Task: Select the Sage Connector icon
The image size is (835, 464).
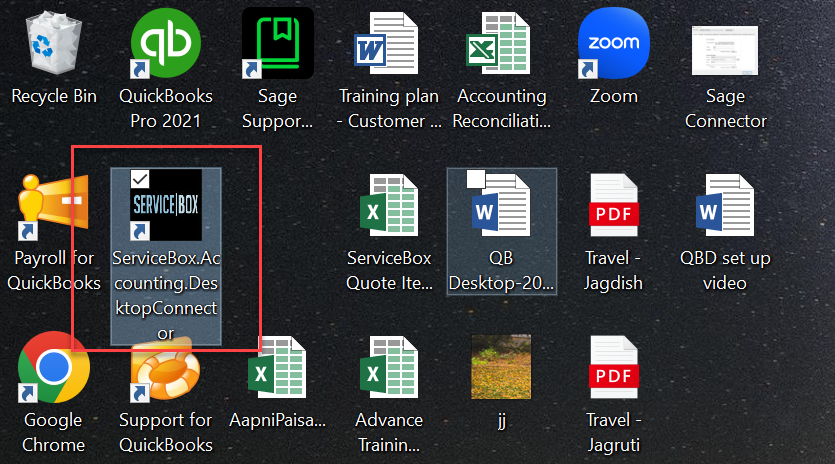Action: [x=725, y=51]
